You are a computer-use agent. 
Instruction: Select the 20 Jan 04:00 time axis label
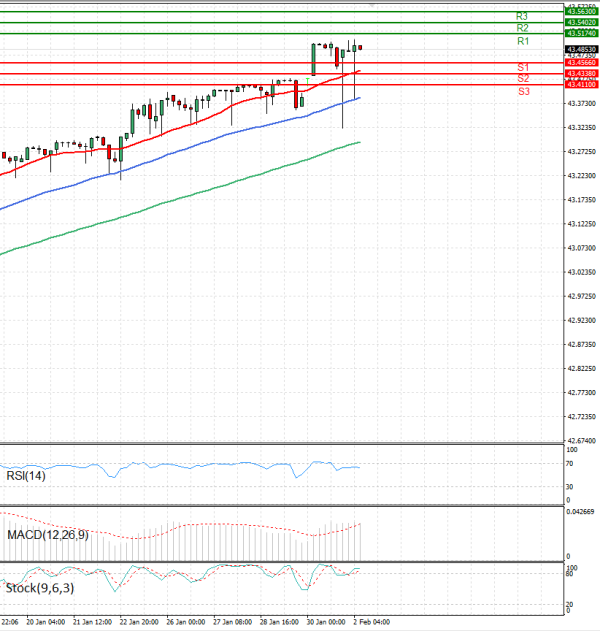(x=47, y=622)
